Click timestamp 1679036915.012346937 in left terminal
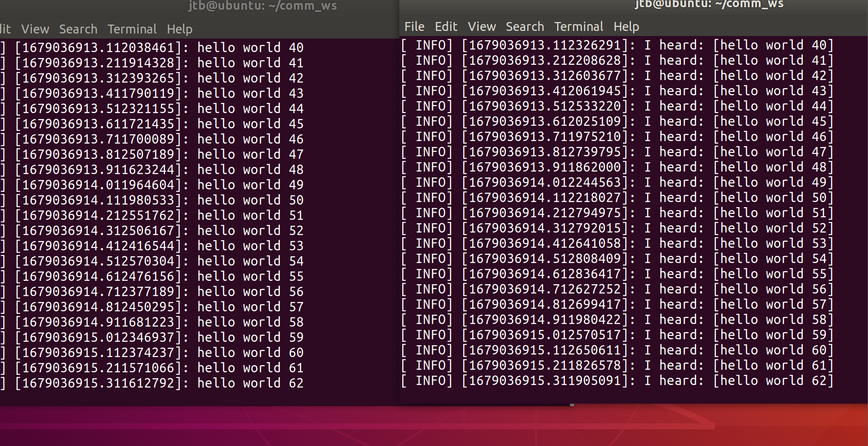Viewport: 868px width, 446px height. [x=98, y=337]
